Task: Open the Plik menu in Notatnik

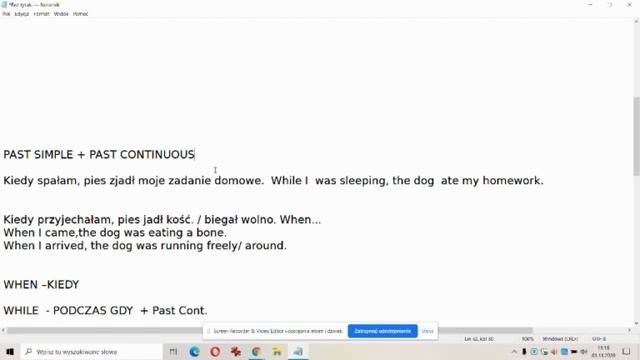Action: [6, 14]
